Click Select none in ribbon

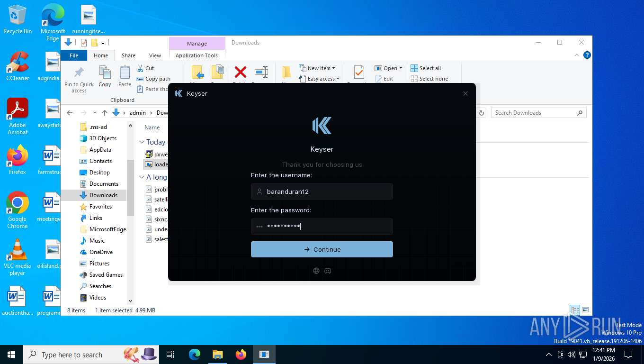tap(429, 79)
